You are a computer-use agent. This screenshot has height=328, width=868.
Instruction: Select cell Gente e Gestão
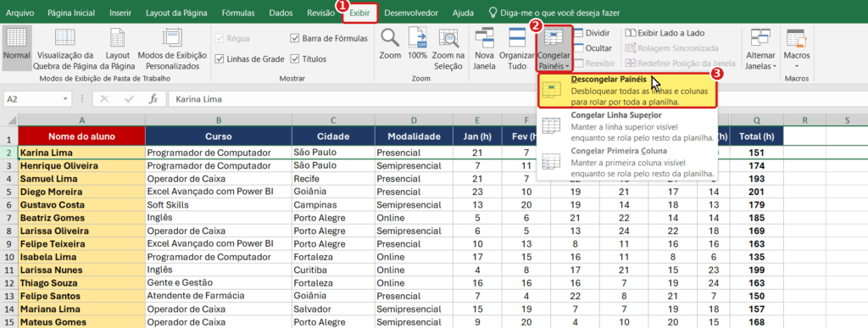pyautogui.click(x=218, y=283)
